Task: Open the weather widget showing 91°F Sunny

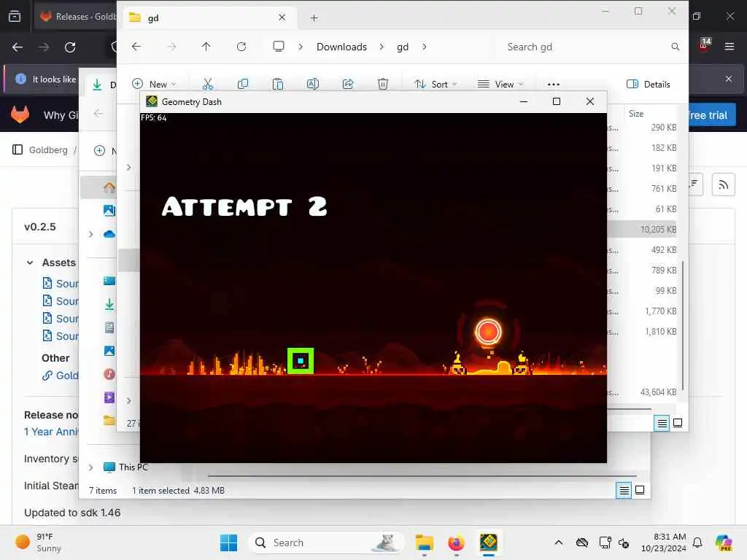Action: click(x=38, y=542)
